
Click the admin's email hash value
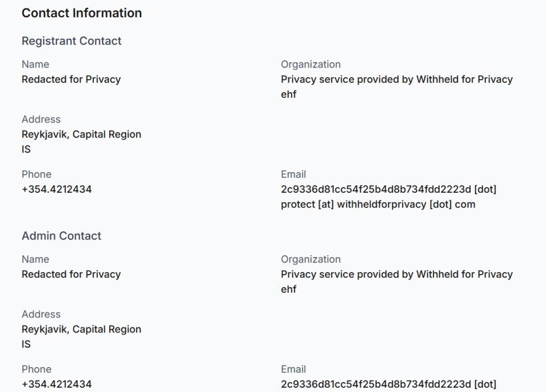point(389,384)
